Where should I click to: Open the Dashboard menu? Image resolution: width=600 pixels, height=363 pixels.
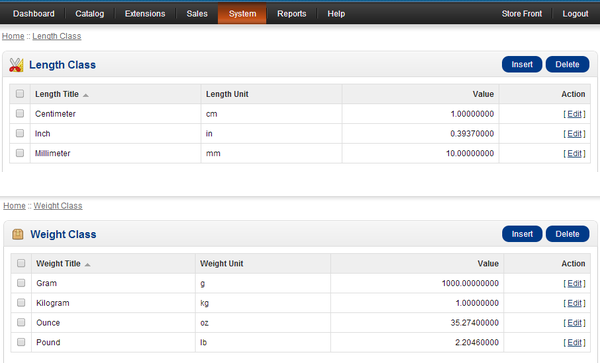34,14
